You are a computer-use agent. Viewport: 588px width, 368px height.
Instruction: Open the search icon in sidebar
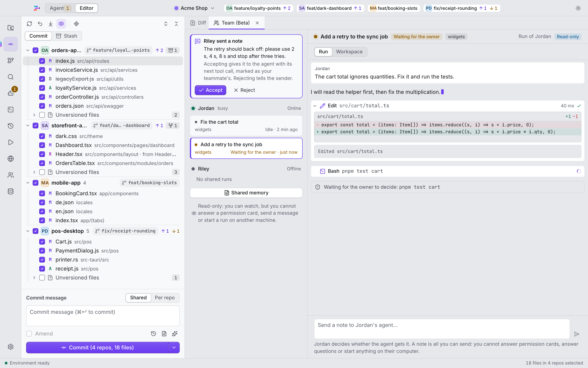point(10,77)
